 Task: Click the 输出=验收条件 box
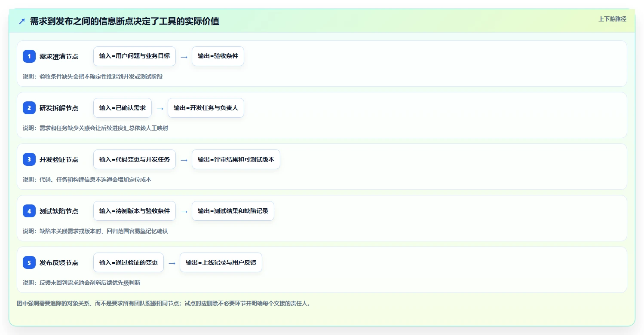218,56
